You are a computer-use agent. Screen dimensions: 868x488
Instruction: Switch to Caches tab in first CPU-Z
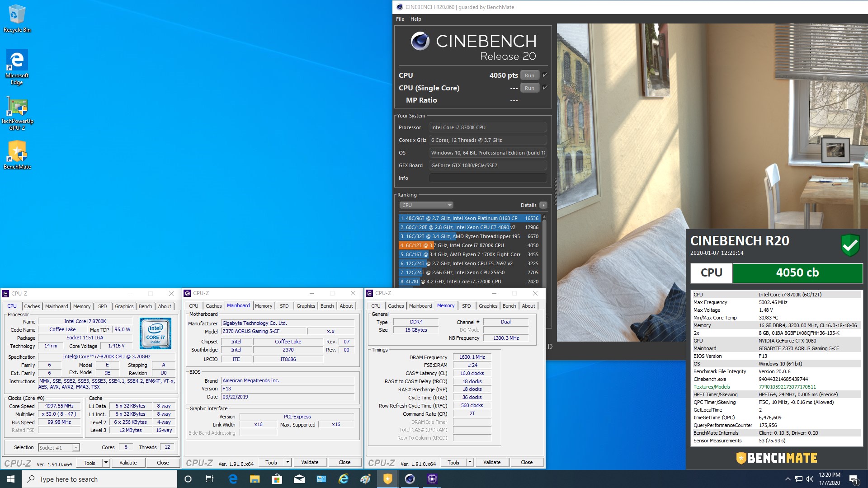(x=32, y=306)
